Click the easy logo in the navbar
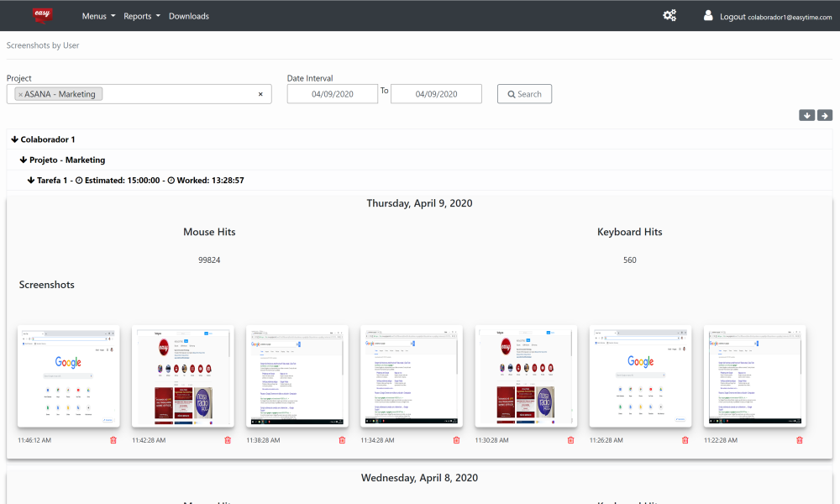 (x=41, y=14)
